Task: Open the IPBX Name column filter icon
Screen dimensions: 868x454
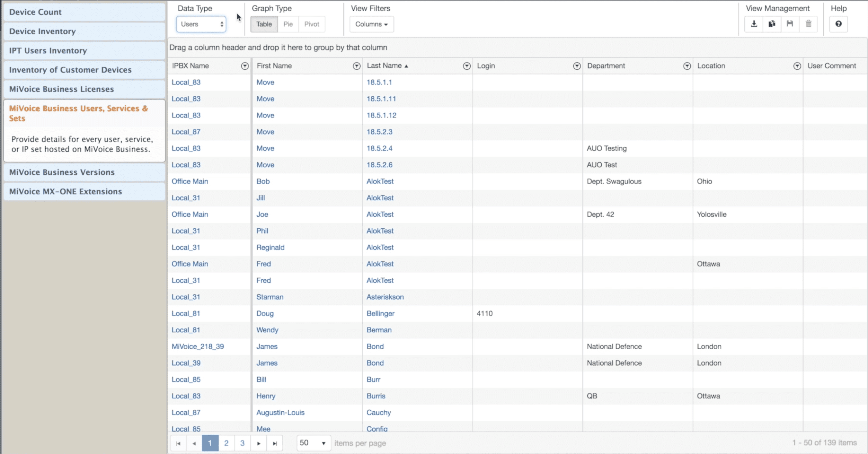Action: (x=245, y=66)
